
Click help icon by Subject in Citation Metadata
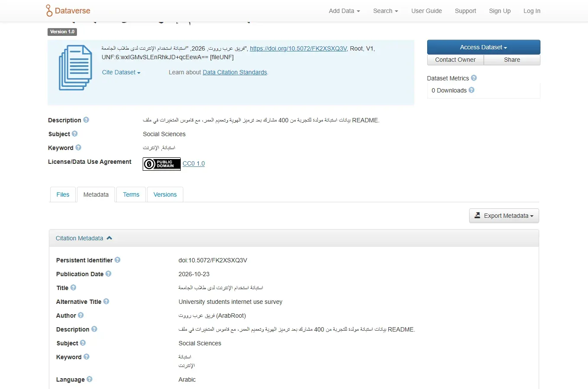point(83,343)
